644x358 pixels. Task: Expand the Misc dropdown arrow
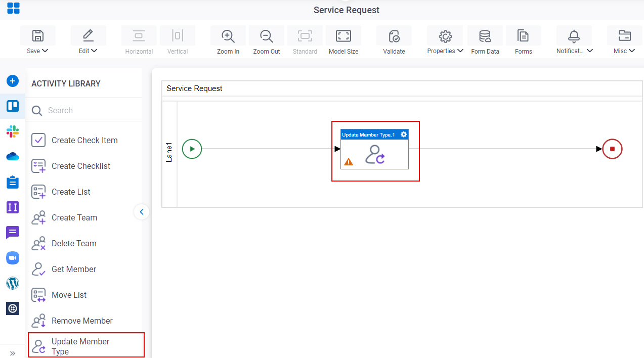(632, 51)
